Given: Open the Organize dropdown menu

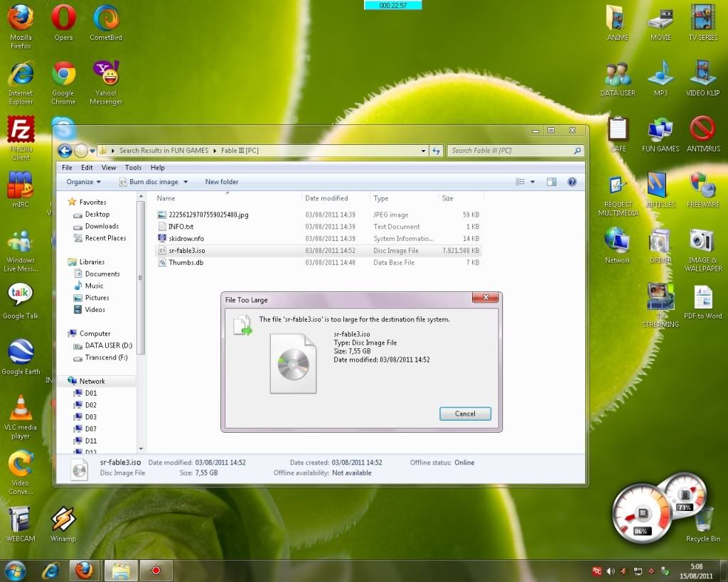Looking at the screenshot, I should (x=84, y=182).
